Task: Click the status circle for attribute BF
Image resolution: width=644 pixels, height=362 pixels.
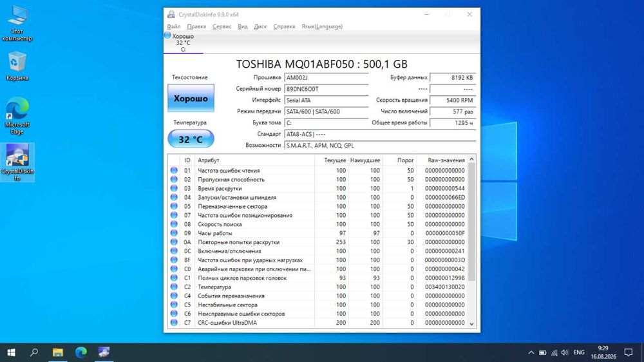Action: click(174, 260)
